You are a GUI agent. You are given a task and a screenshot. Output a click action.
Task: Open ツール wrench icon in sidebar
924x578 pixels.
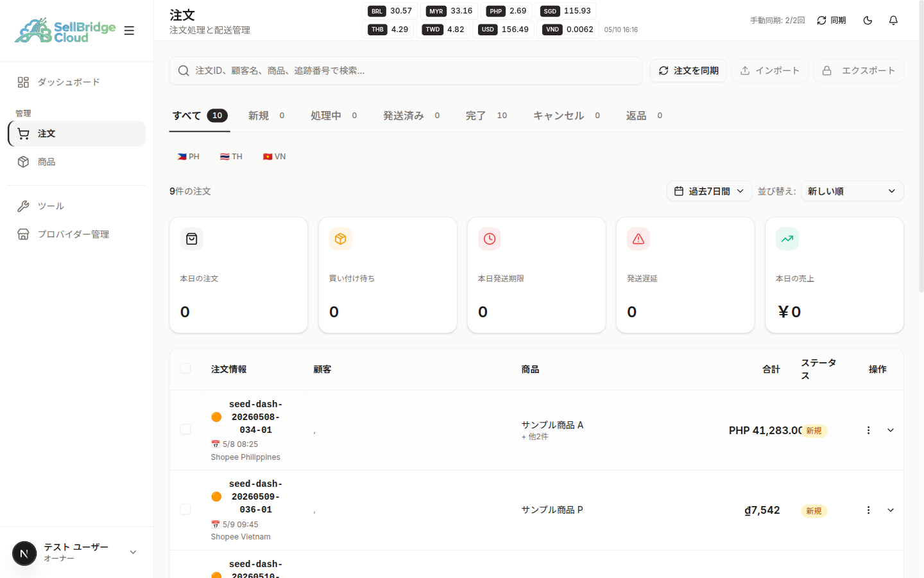pos(23,206)
